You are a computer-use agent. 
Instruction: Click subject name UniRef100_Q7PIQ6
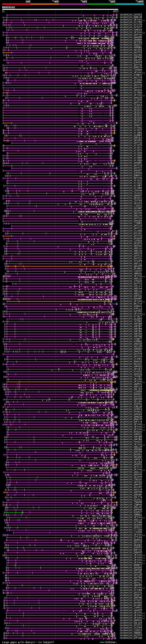click(131, 638)
